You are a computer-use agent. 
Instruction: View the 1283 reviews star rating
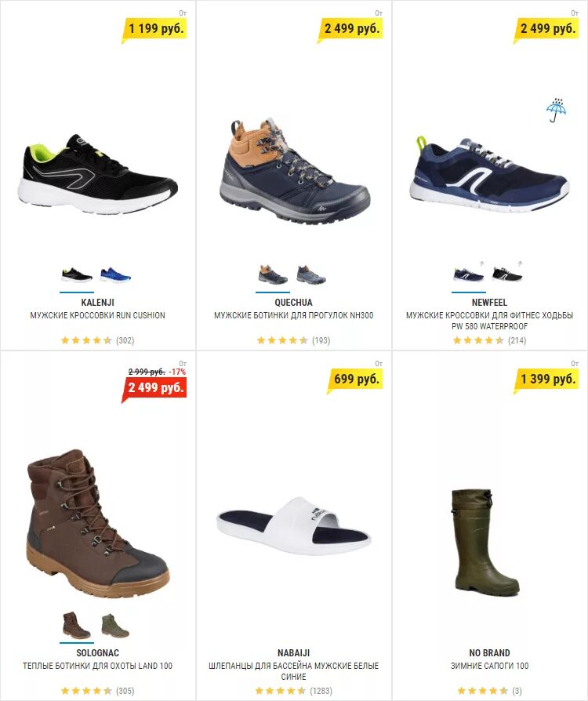coord(293,691)
